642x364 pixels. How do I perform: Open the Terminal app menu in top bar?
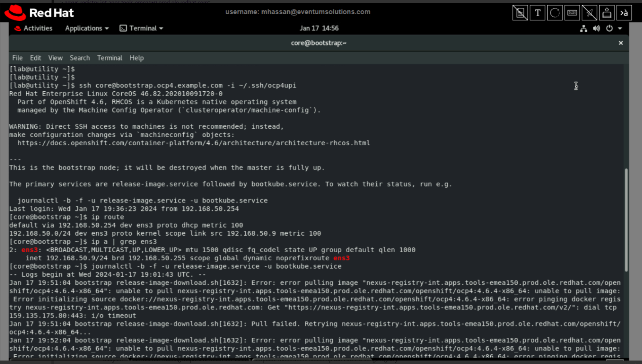[141, 28]
